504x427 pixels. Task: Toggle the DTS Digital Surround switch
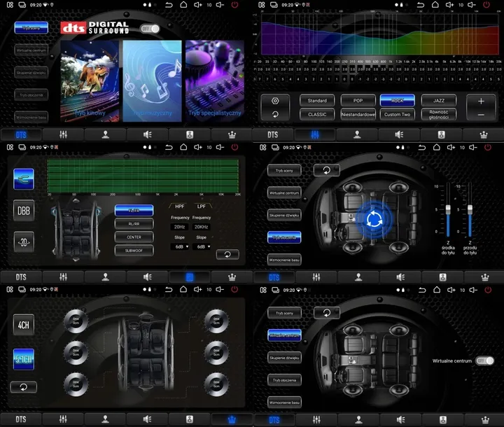(150, 29)
